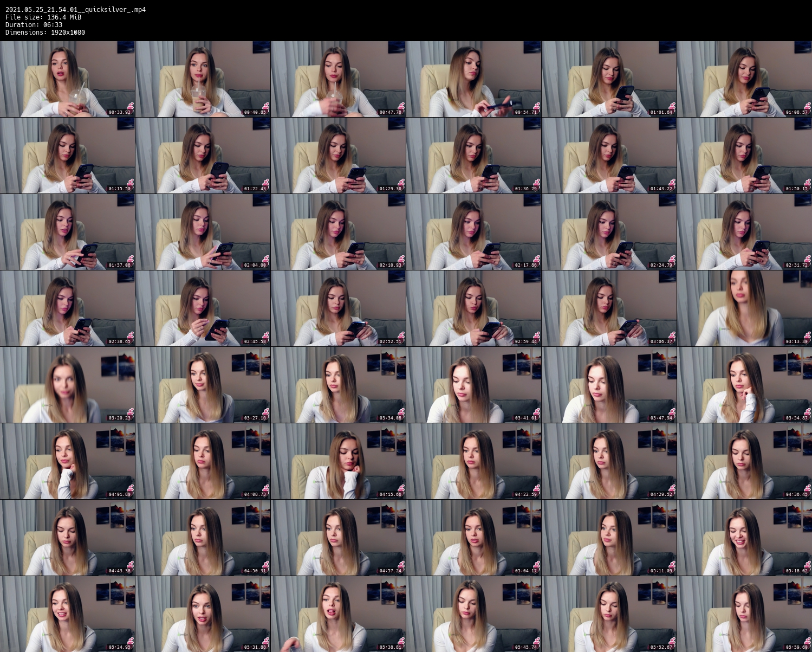Select the frame at 00:54.71

[x=473, y=79]
